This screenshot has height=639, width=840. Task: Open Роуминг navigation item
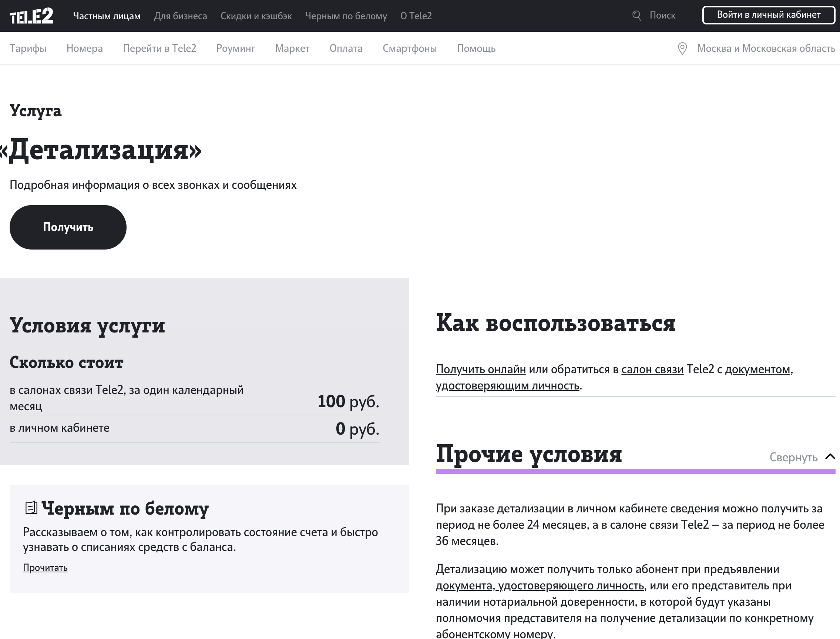236,48
